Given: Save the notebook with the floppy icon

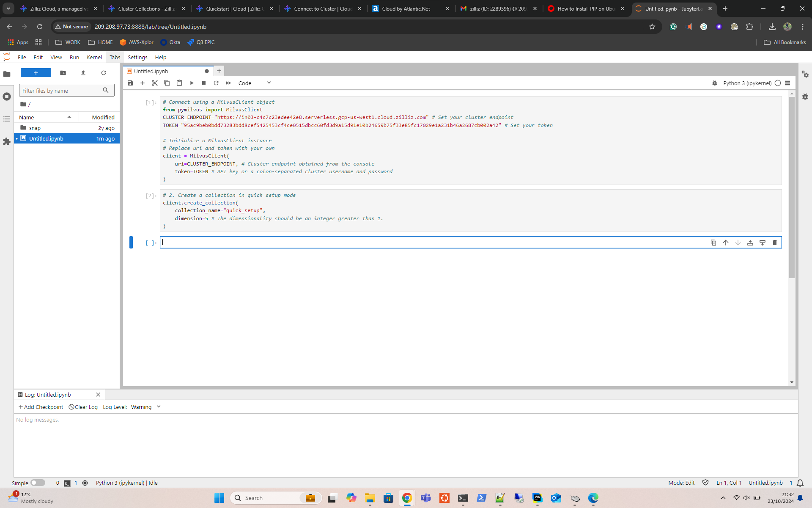Looking at the screenshot, I should [x=130, y=83].
